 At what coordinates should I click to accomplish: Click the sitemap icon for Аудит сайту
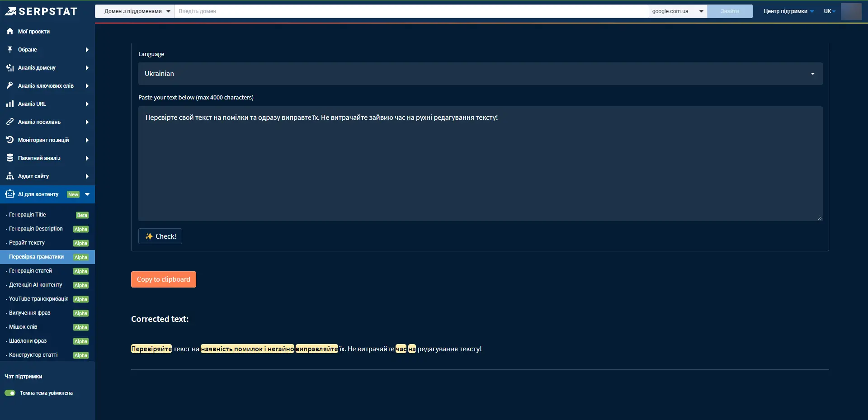tap(10, 176)
